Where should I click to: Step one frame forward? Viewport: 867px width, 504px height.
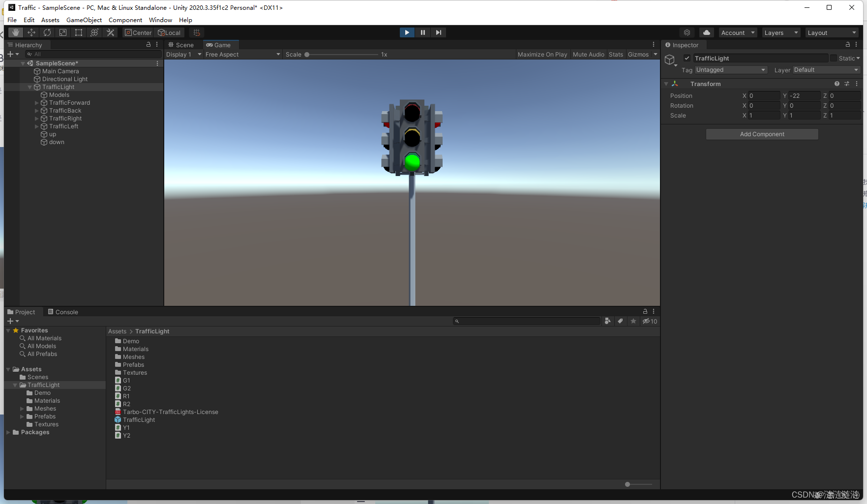(x=438, y=32)
